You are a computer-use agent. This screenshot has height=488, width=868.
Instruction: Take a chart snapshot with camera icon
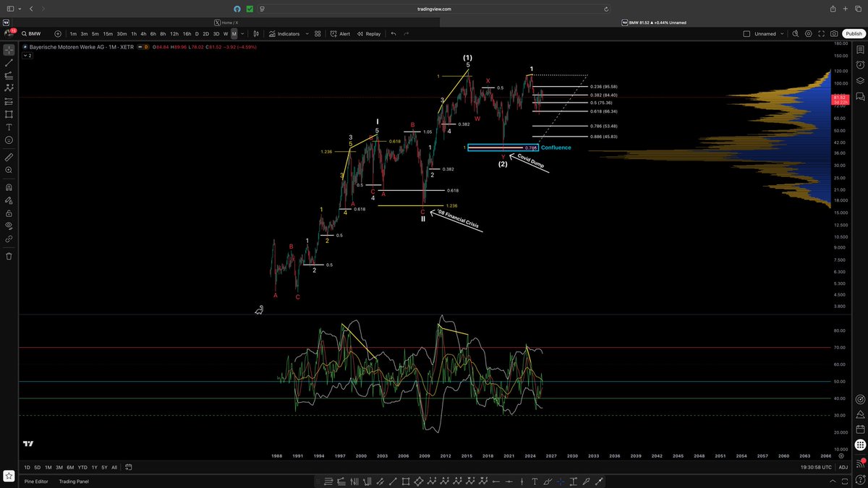pyautogui.click(x=834, y=33)
